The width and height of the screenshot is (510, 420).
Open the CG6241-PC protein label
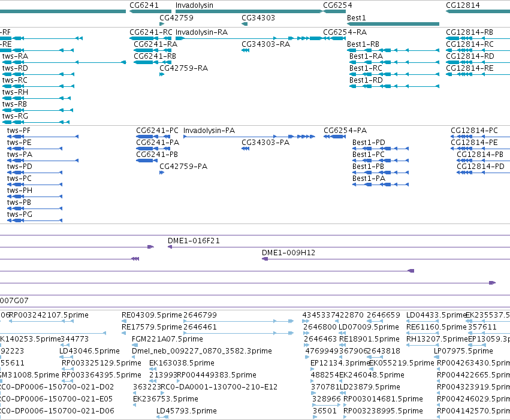157,131
